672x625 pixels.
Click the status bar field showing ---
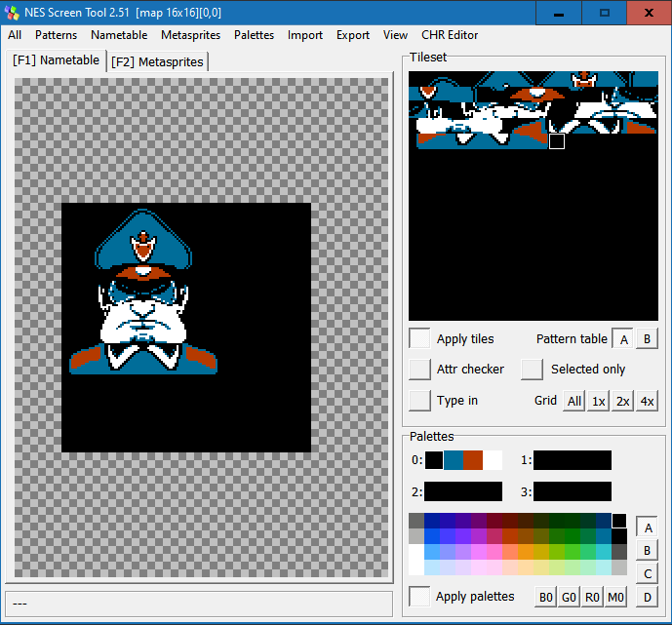point(199,604)
